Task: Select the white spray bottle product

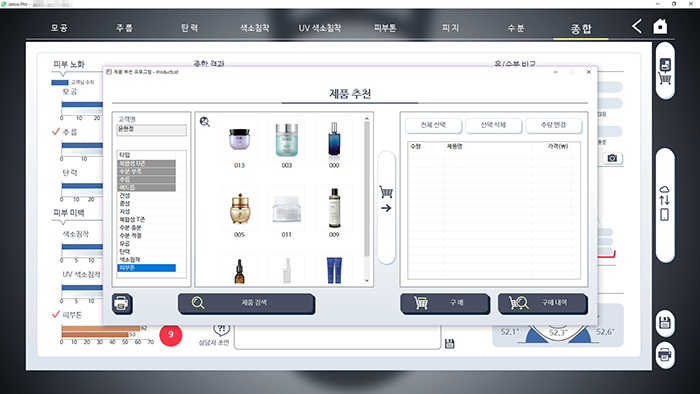Action: [x=287, y=270]
